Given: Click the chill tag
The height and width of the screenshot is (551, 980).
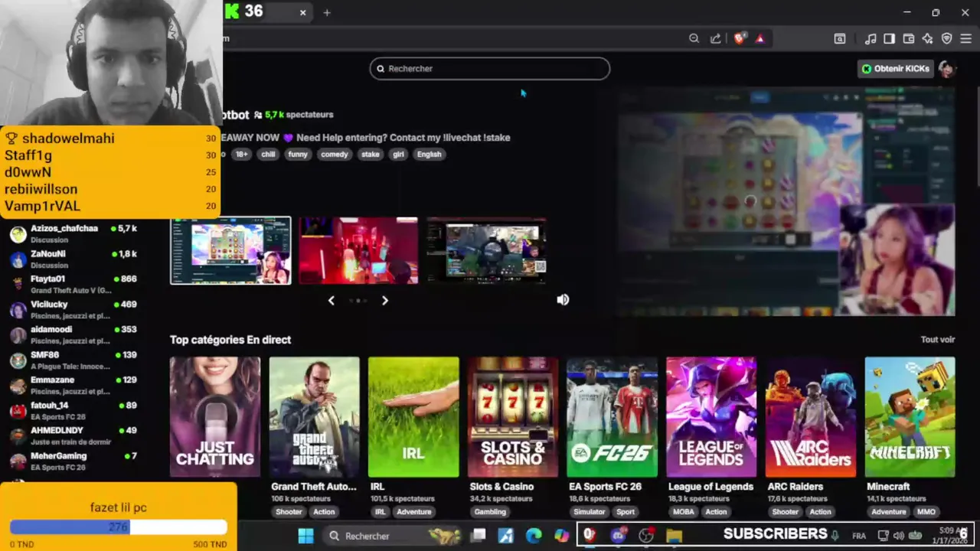Looking at the screenshot, I should [268, 154].
